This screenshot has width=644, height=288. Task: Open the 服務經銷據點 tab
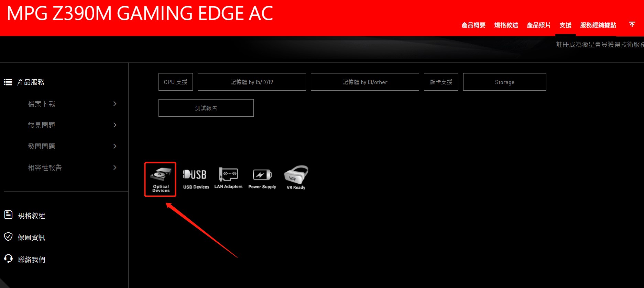[598, 25]
